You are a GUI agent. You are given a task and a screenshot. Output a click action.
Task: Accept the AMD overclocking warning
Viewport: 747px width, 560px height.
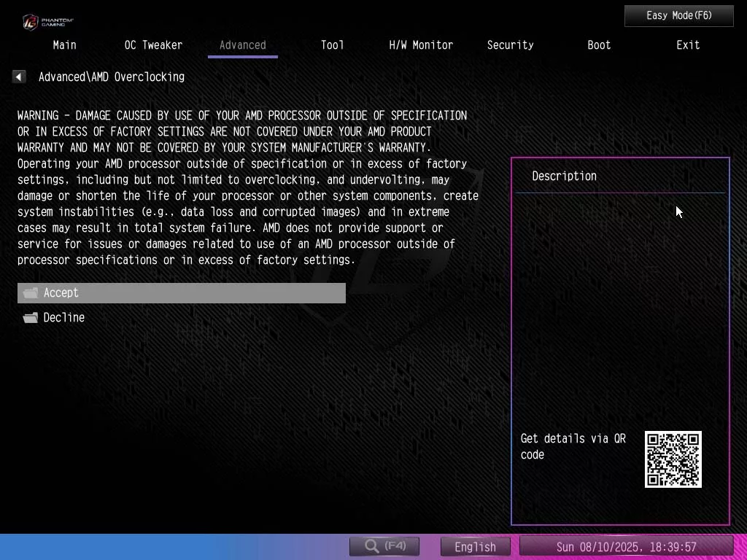coord(182,293)
